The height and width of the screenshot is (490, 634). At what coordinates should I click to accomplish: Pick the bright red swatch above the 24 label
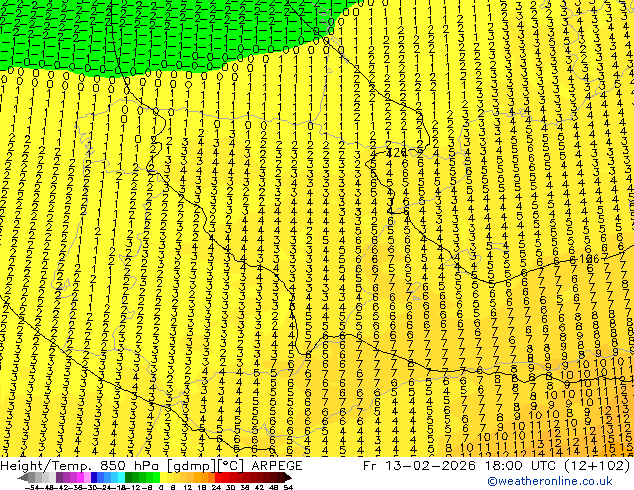[x=218, y=477]
